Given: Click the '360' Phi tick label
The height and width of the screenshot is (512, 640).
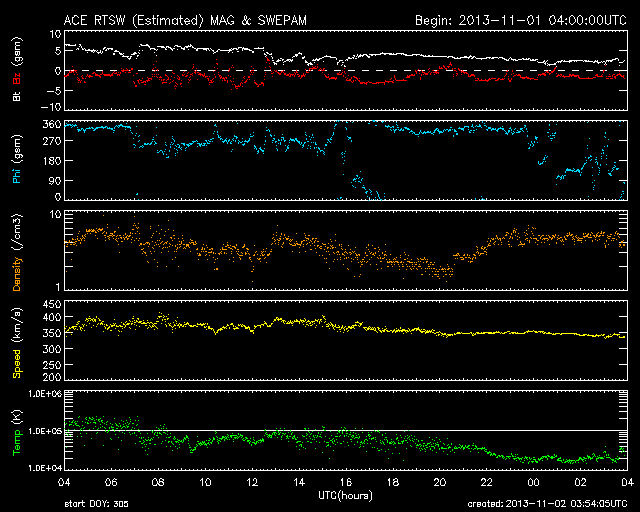Looking at the screenshot, I should (52, 124).
